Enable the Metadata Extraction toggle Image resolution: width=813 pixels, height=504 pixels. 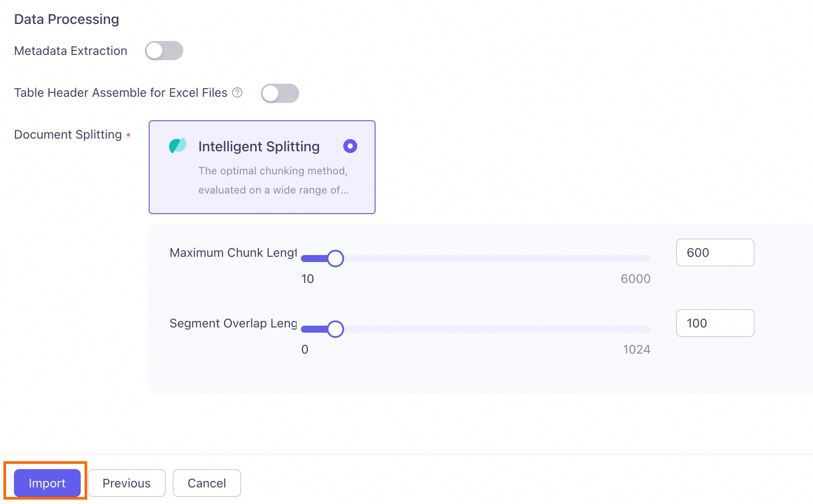point(164,51)
